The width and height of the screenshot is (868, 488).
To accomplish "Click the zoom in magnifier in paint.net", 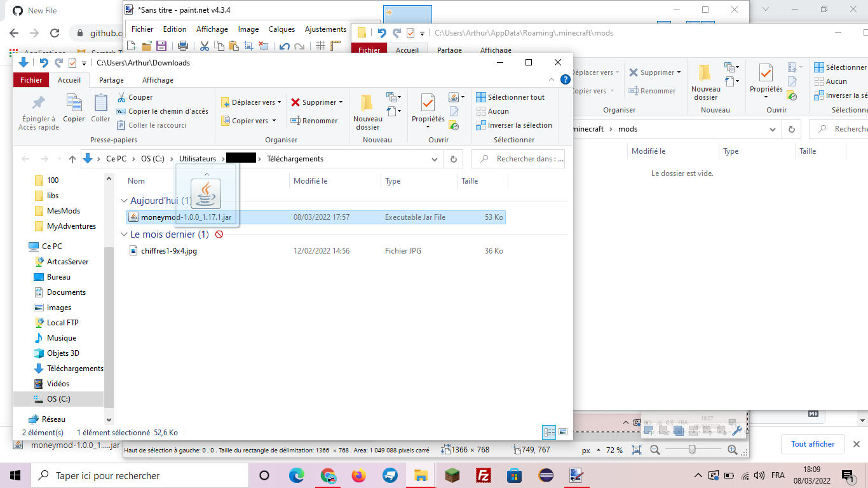I will pos(732,450).
